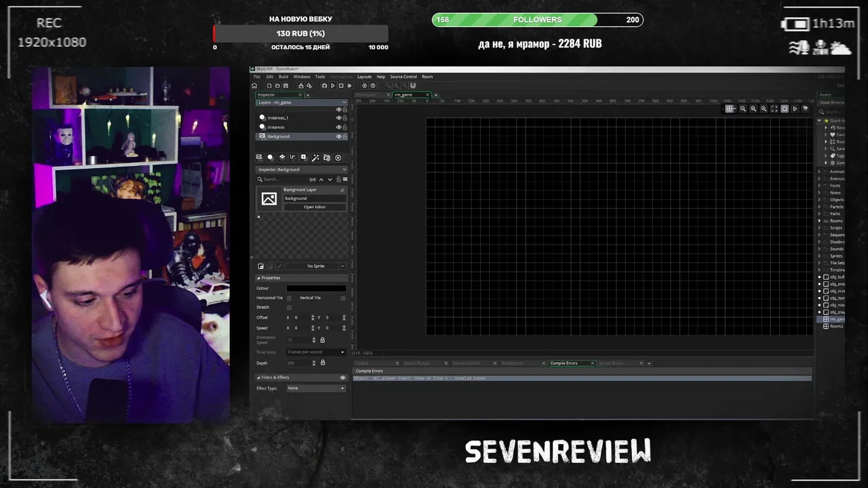Close the rm_game tab
Screen dimensions: 868x488
pos(427,95)
